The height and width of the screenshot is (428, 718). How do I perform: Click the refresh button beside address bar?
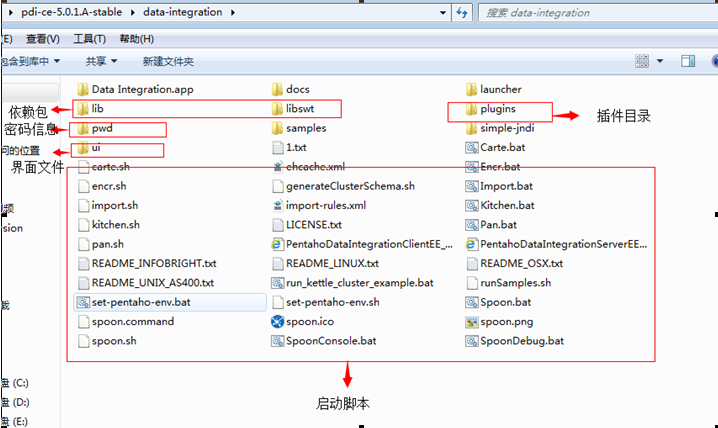(x=462, y=13)
